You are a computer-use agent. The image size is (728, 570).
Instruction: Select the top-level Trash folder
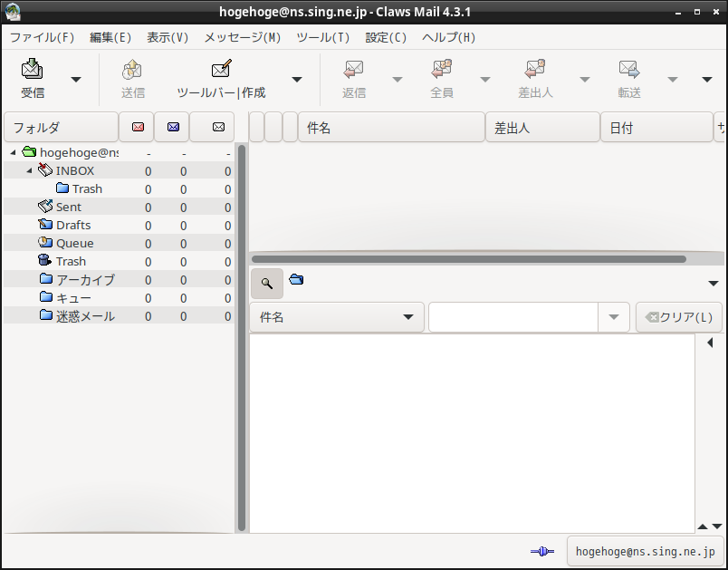coord(119,262)
